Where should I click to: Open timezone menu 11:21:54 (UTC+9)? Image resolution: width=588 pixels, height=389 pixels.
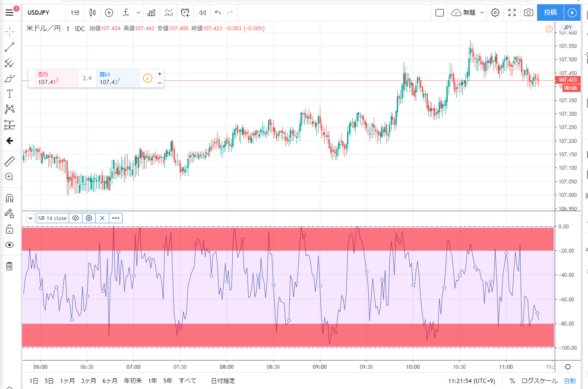point(472,381)
